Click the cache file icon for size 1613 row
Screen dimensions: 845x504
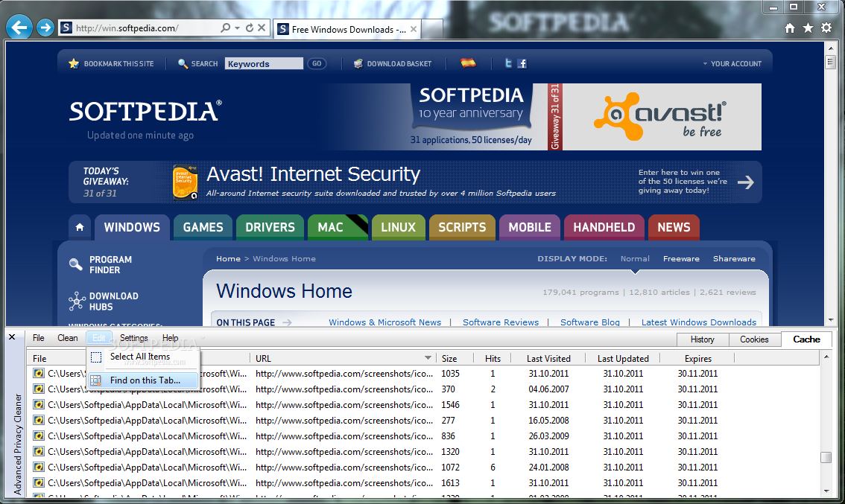[x=38, y=482]
